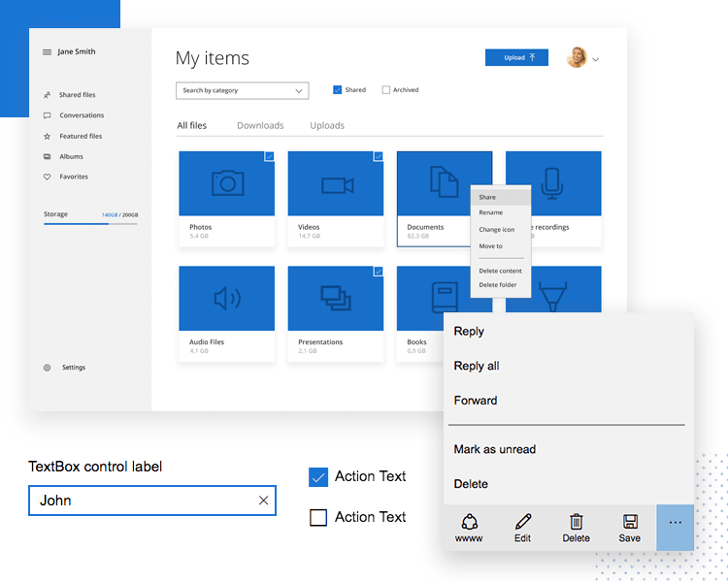Click the share icon labeled wwww
Image resolution: width=728 pixels, height=582 pixels.
coord(469,522)
